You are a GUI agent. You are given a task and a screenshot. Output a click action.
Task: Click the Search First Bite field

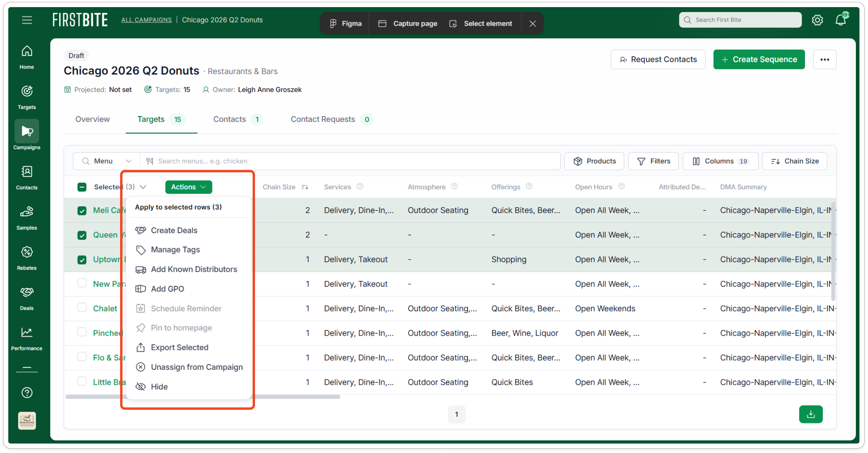pyautogui.click(x=740, y=20)
